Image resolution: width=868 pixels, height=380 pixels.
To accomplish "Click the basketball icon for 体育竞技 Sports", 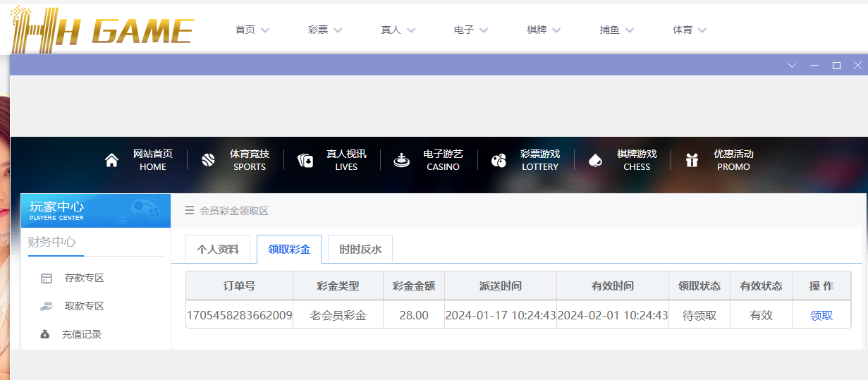I will click(208, 160).
